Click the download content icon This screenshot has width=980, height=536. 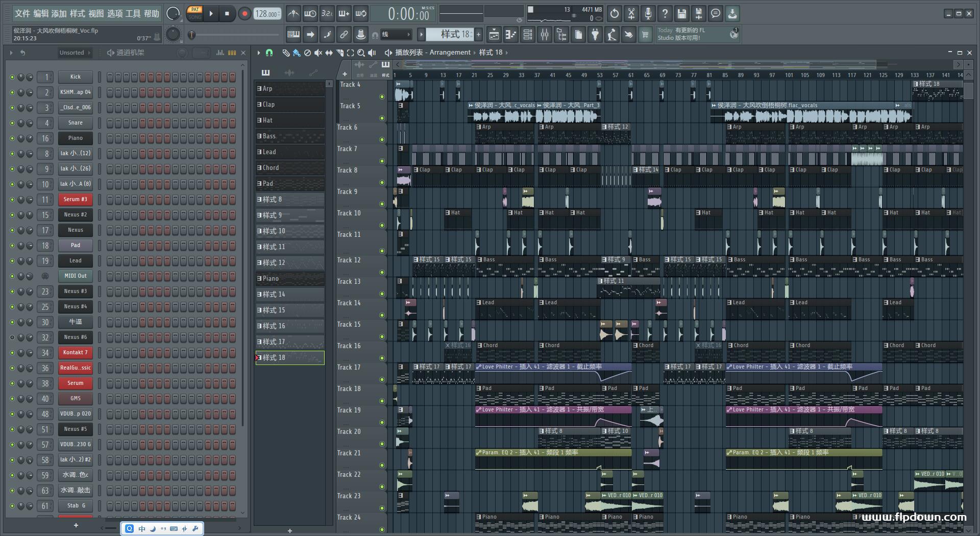(732, 14)
